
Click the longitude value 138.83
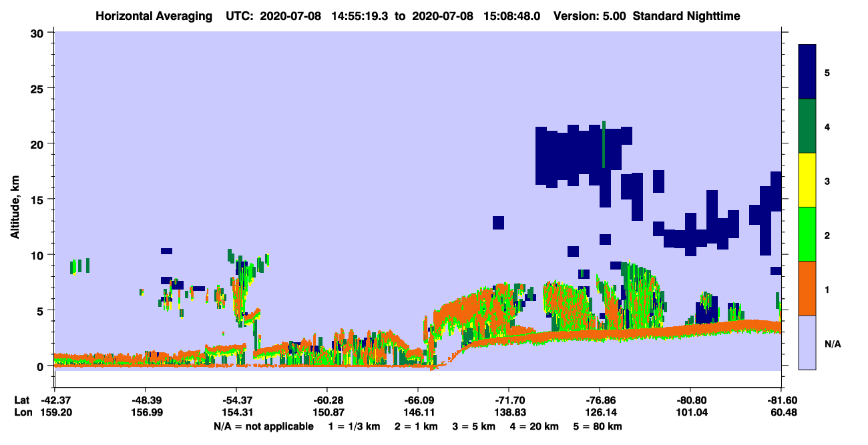click(509, 412)
